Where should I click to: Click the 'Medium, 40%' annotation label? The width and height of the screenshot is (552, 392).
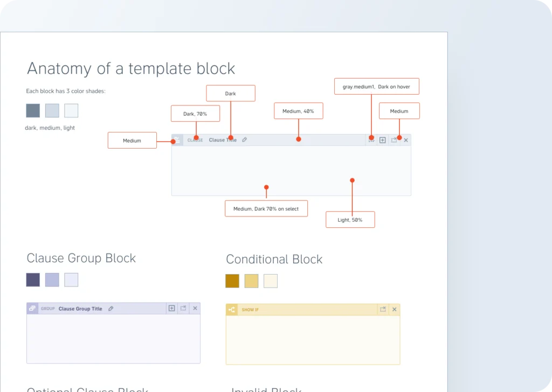click(x=299, y=111)
